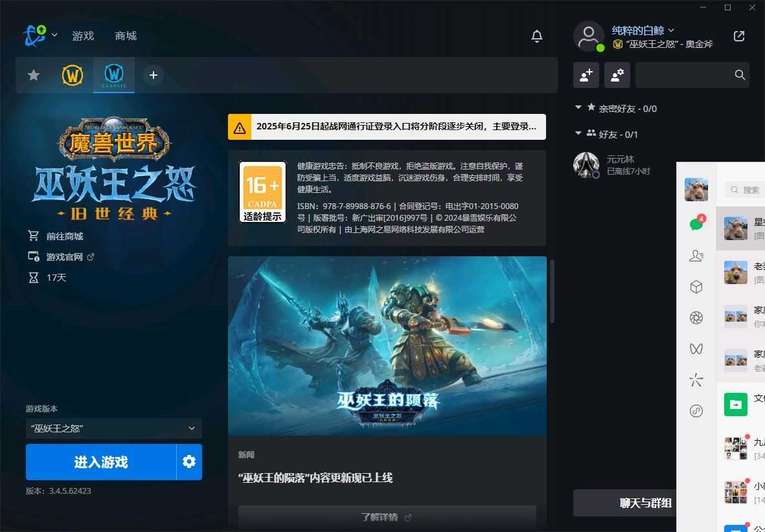
Task: Click the 进入游戏 play button
Action: coord(100,462)
